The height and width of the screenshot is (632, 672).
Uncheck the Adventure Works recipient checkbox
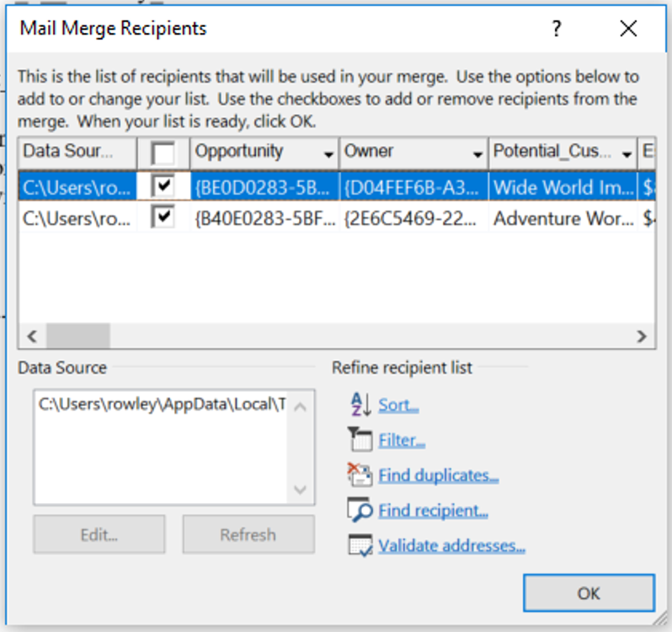pyautogui.click(x=163, y=217)
